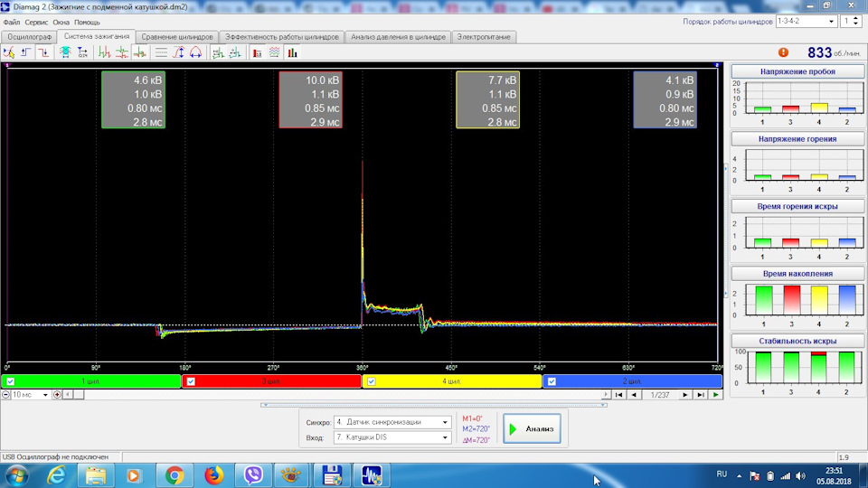Open the Файл menu
The image size is (868, 488).
12,22
